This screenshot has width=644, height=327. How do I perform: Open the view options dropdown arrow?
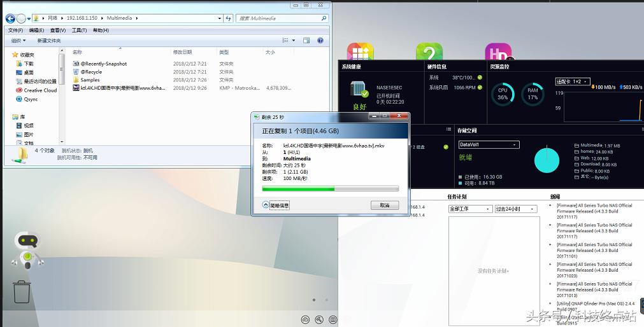tap(293, 41)
